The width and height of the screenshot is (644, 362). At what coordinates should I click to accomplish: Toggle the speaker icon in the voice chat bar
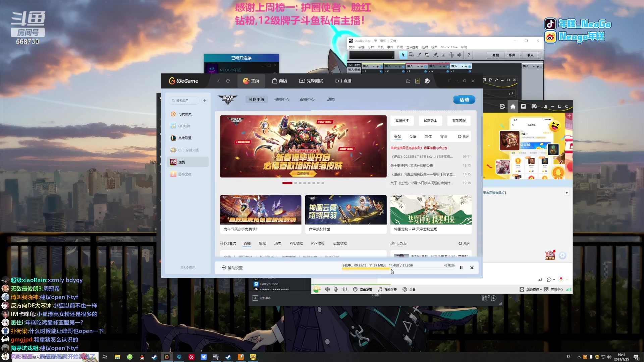pyautogui.click(x=327, y=289)
